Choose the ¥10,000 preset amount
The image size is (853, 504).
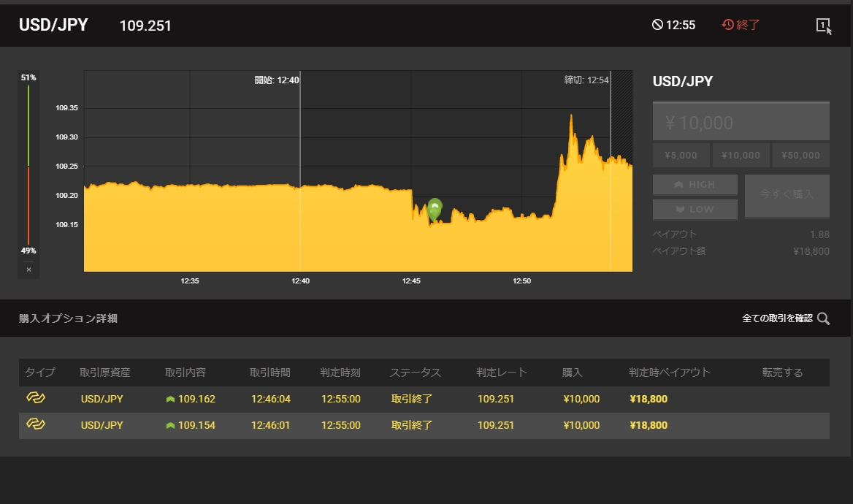coord(741,156)
